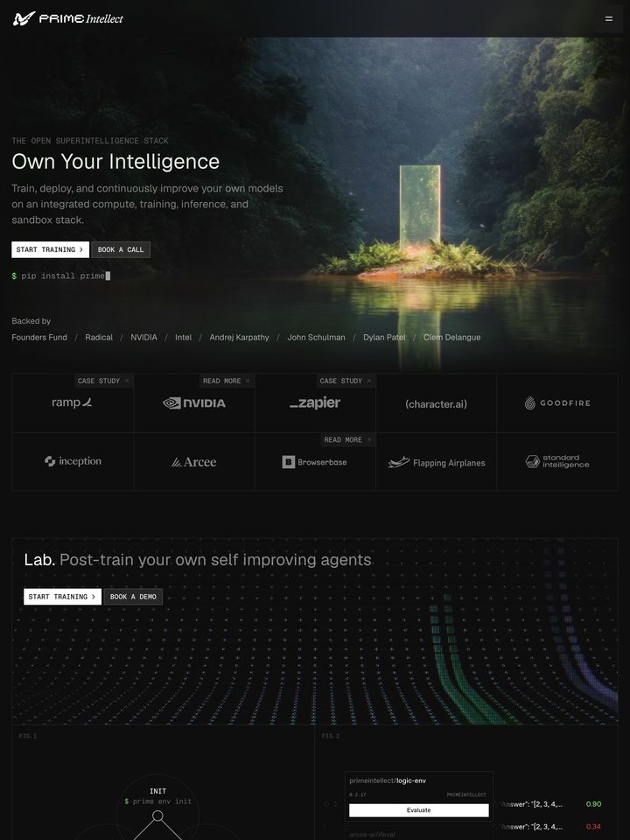The image size is (630, 840).
Task: Click the hero Start Training button
Action: [51, 249]
